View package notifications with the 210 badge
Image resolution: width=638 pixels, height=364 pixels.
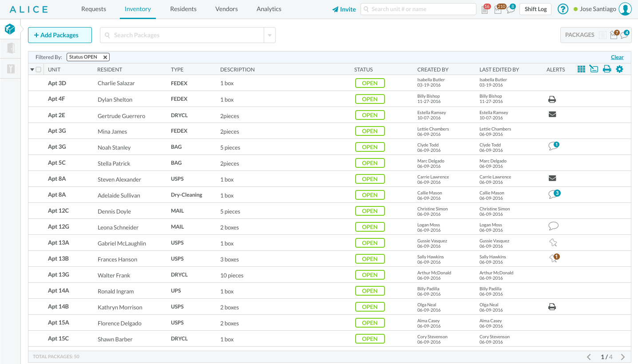497,9
